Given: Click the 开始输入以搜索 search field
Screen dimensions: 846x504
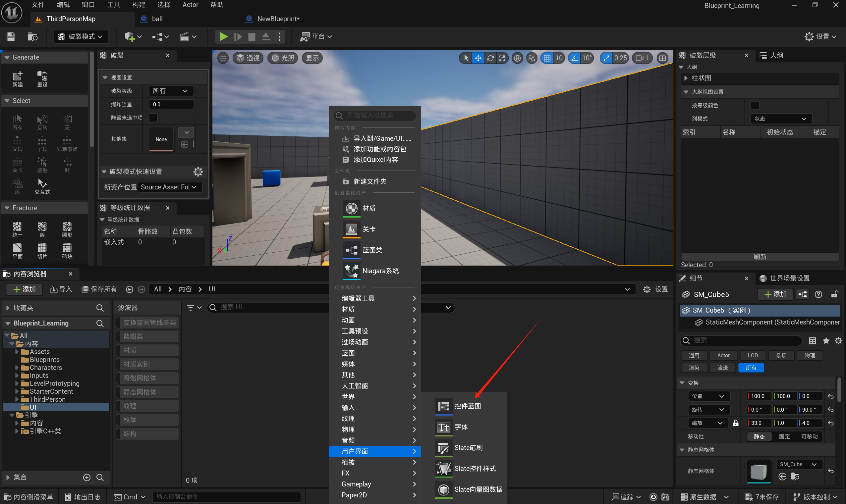Looking at the screenshot, I should (374, 116).
